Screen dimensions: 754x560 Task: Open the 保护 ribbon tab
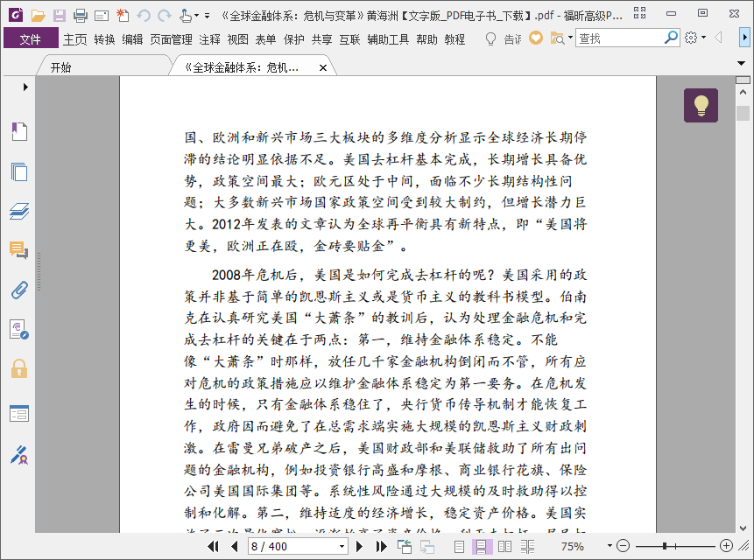pos(294,39)
